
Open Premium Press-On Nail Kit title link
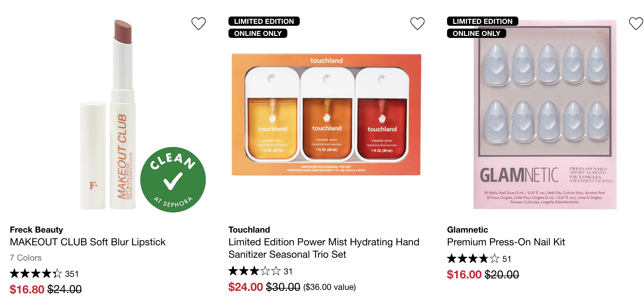[506, 242]
